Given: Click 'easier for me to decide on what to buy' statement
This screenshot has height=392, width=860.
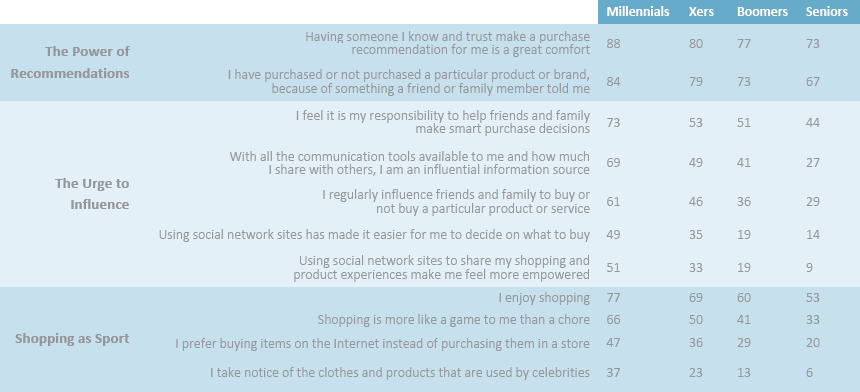Looking at the screenshot, I should click(x=375, y=235).
